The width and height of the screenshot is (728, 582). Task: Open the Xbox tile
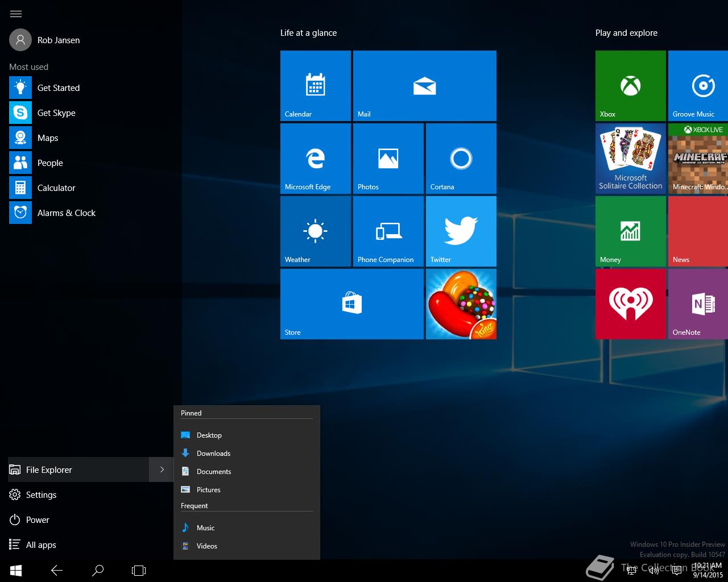(x=631, y=86)
